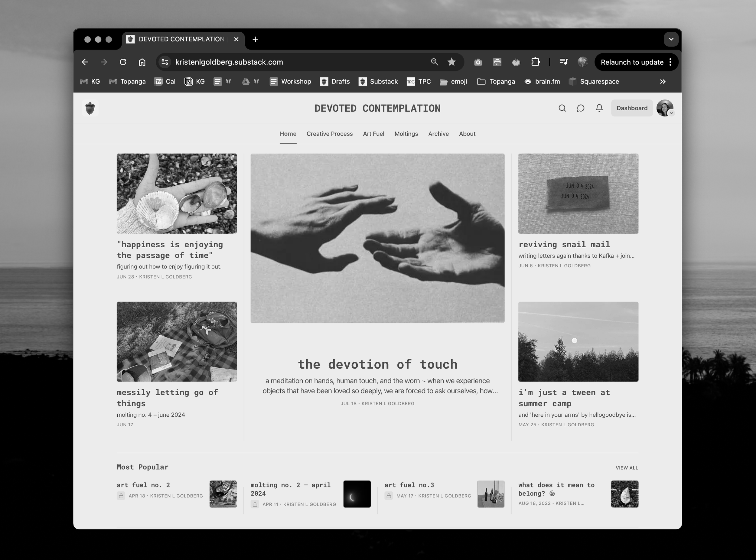The width and height of the screenshot is (756, 560).
Task: Open the notifications bell
Action: click(x=599, y=108)
